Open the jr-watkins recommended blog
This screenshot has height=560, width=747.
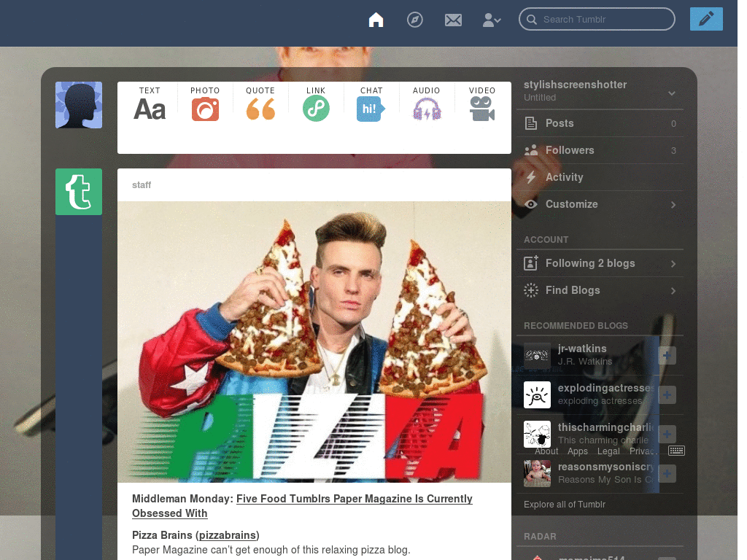[582, 349]
